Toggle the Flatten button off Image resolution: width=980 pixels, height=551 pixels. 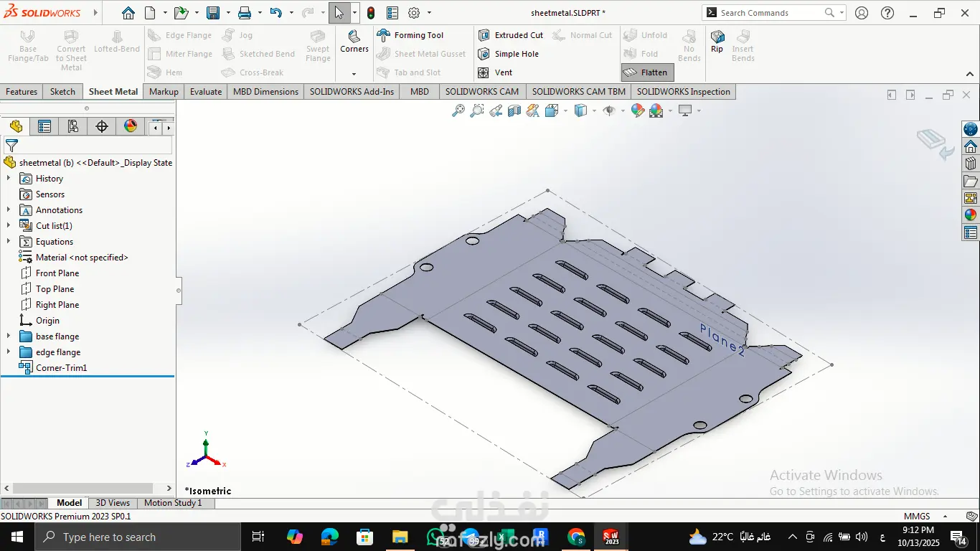pyautogui.click(x=646, y=72)
